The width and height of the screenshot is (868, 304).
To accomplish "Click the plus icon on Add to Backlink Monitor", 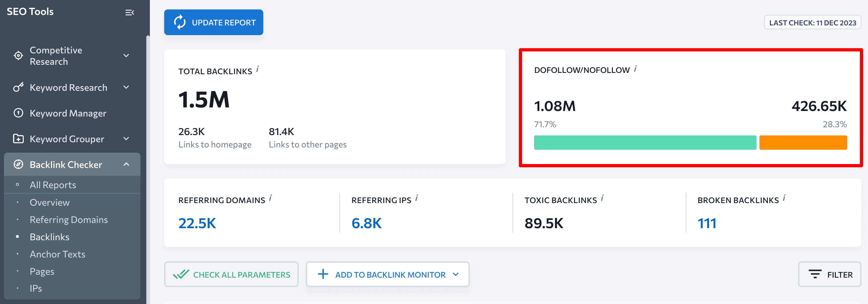I will coord(323,274).
